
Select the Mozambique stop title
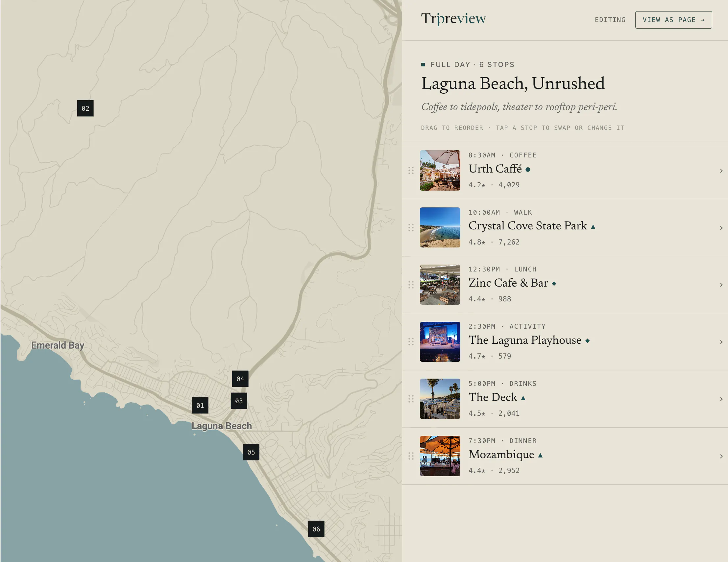point(501,455)
